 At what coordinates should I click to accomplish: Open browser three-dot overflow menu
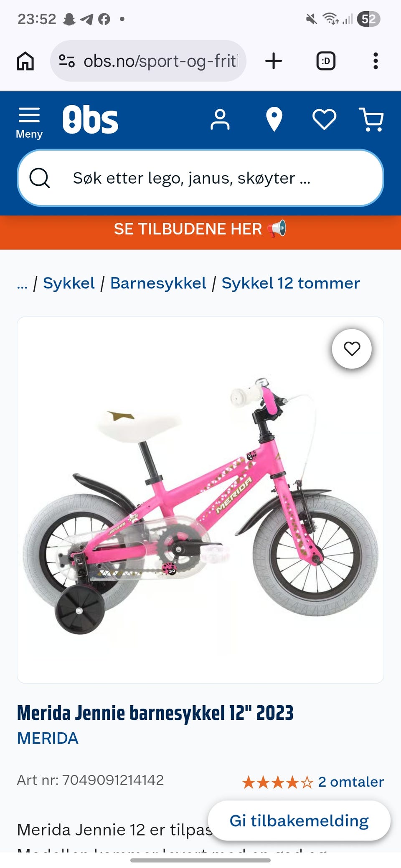pyautogui.click(x=376, y=61)
